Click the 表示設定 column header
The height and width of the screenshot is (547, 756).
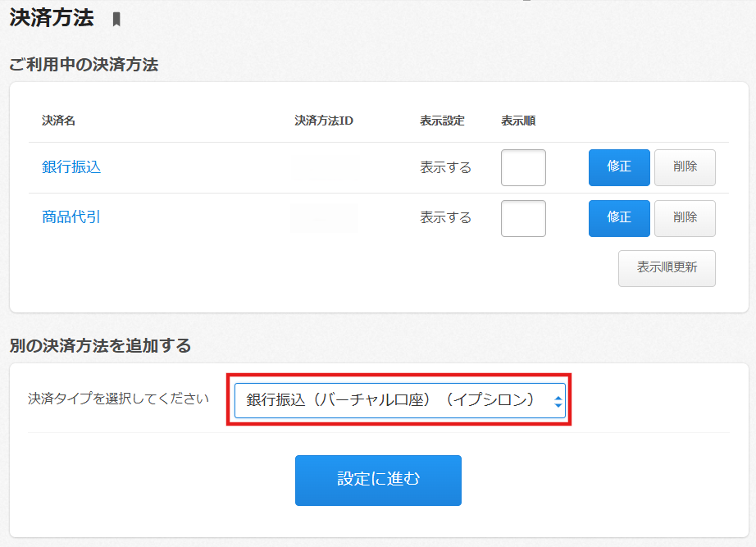[442, 121]
